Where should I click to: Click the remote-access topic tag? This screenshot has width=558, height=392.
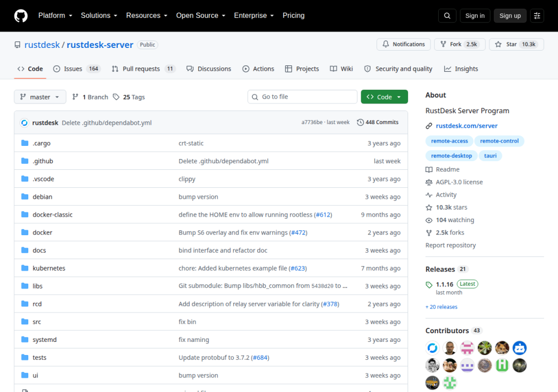450,141
